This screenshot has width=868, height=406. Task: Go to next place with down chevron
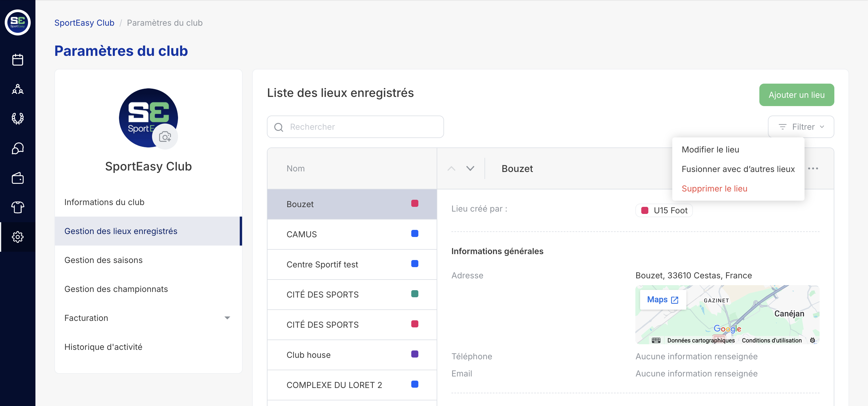[470, 168]
